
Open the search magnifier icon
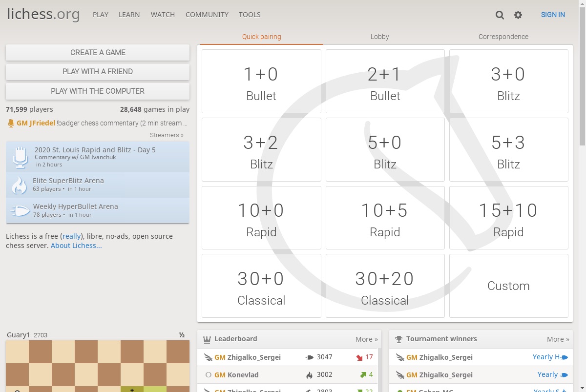click(x=500, y=15)
